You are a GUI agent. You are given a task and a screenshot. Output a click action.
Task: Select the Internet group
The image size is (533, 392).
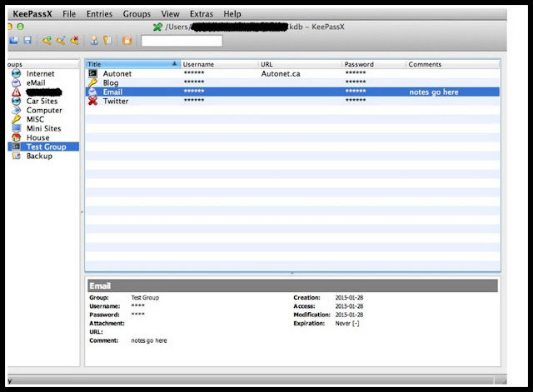(x=40, y=74)
